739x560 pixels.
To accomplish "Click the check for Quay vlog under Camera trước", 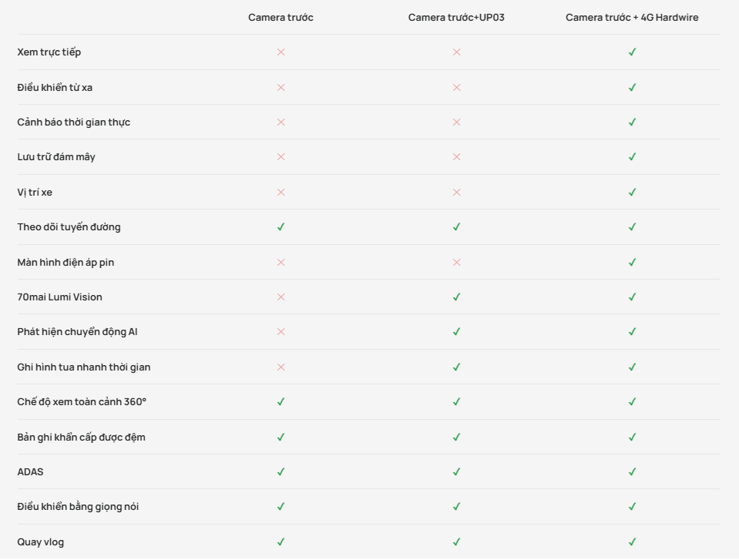I will point(281,542).
